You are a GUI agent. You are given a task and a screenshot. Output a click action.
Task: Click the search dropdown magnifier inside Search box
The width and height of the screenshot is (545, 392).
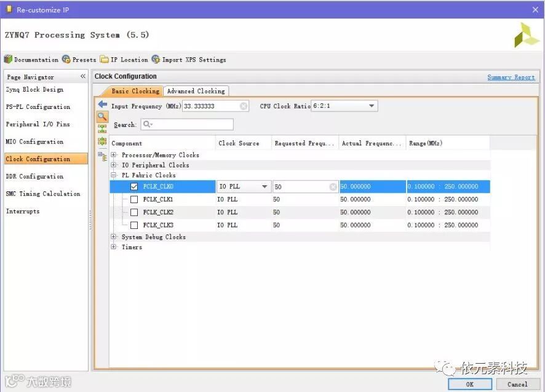click(148, 124)
